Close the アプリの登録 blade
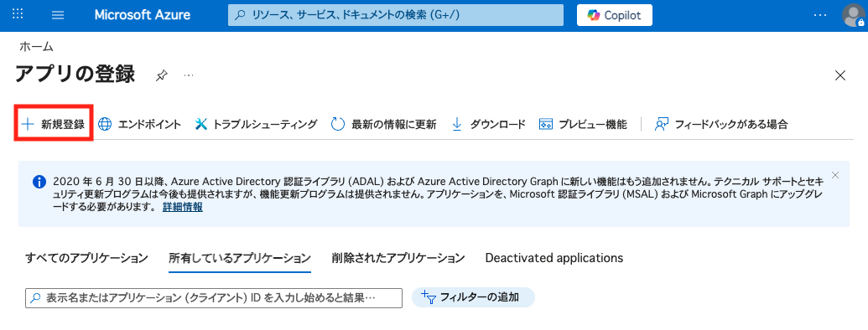The image size is (868, 330). [840, 75]
